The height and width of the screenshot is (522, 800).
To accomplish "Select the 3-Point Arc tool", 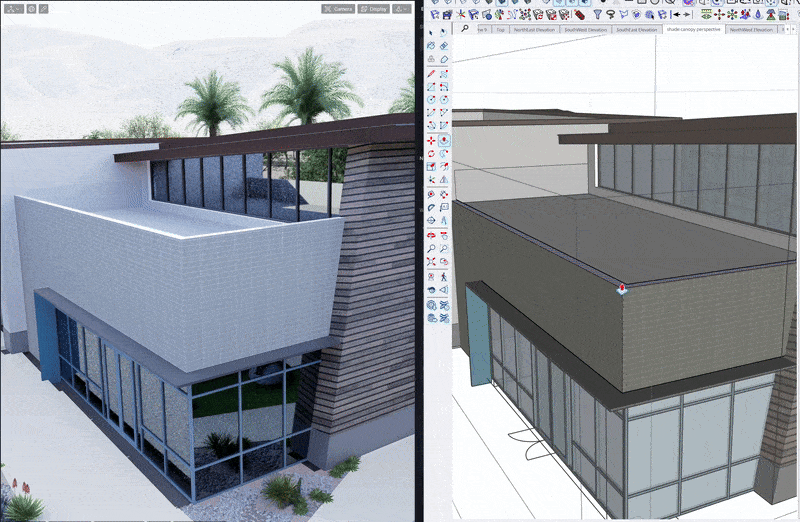I will (431, 126).
